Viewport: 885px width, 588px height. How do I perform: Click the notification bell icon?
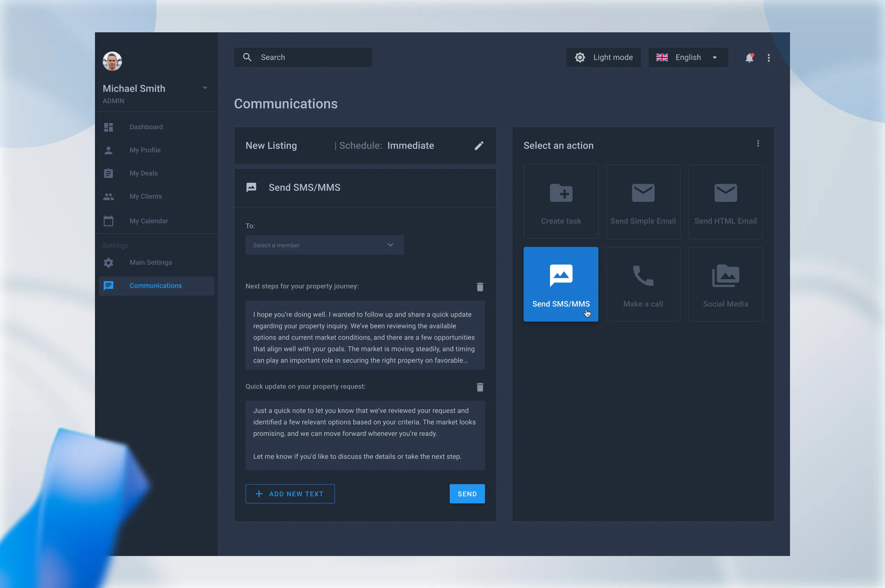pyautogui.click(x=749, y=58)
